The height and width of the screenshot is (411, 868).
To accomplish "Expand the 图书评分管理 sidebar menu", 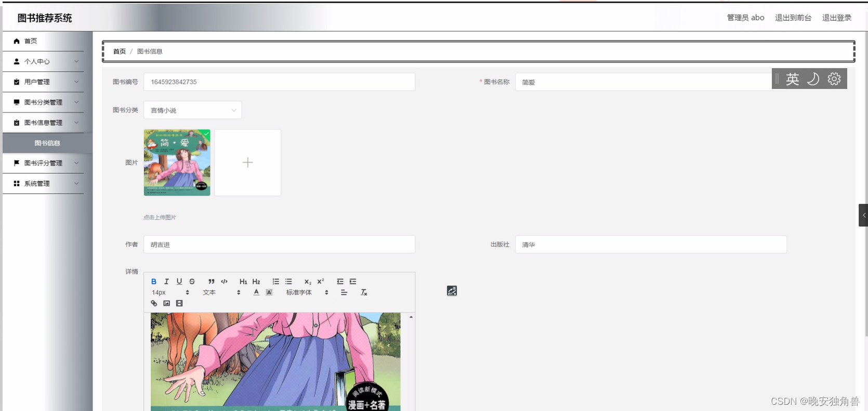I will tap(43, 163).
